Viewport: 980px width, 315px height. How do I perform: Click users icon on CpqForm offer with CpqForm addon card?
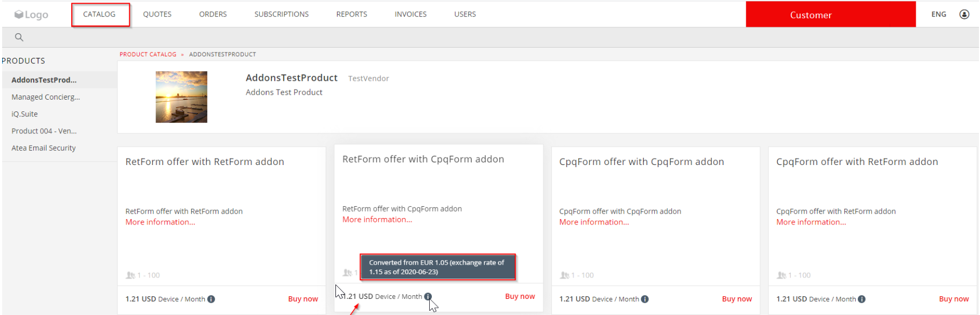point(564,275)
